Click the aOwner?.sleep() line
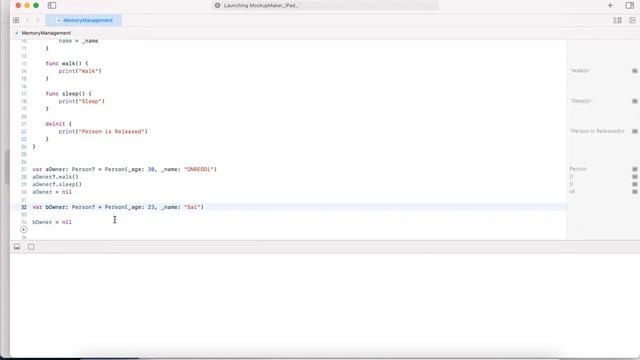 [57, 184]
